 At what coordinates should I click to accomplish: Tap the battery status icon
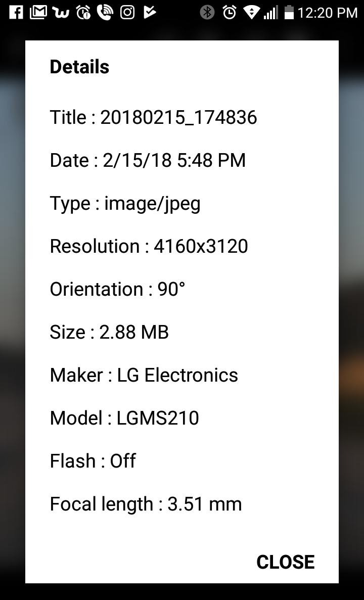[289, 12]
